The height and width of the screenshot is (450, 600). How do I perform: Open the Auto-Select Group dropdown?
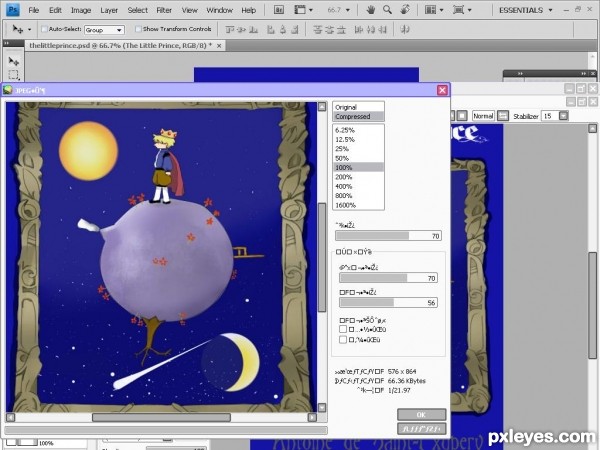(x=104, y=30)
